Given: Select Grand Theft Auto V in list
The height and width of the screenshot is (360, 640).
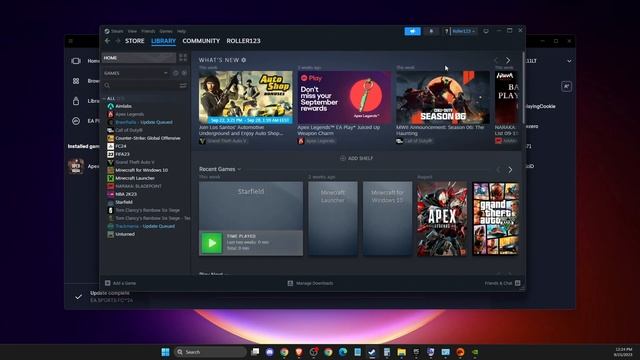Looking at the screenshot, I should coord(135,162).
